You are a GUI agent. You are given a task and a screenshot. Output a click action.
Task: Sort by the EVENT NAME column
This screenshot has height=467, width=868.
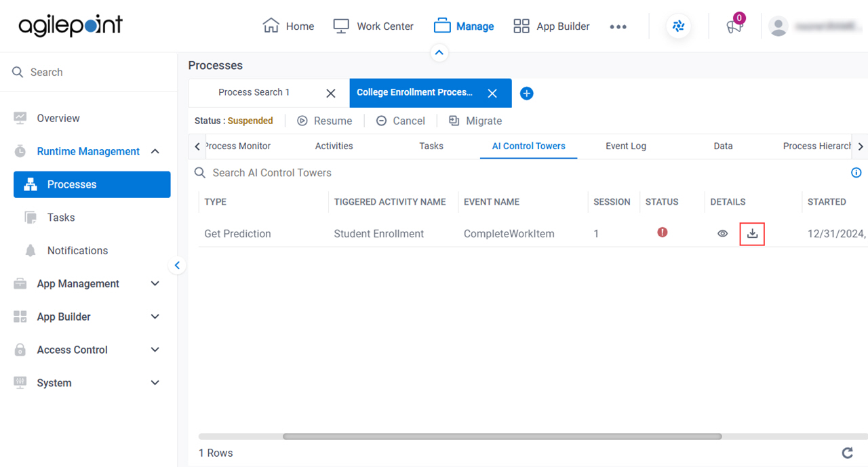[492, 202]
